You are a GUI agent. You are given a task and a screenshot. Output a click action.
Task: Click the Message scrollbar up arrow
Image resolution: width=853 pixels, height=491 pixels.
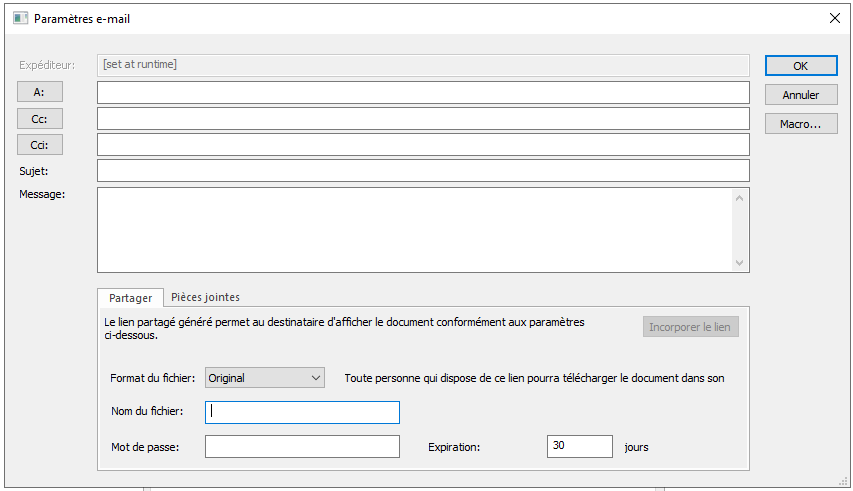(x=739, y=198)
